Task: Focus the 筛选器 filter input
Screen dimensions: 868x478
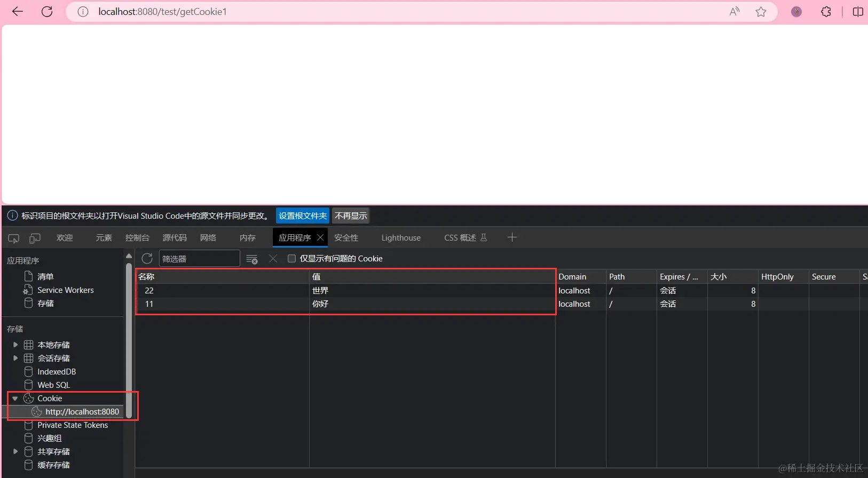Action: coord(199,259)
